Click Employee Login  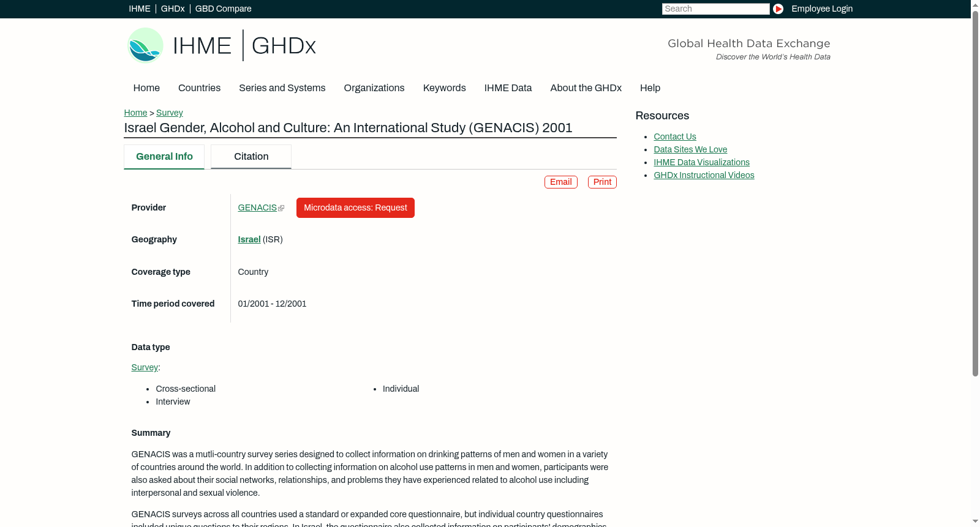tap(822, 9)
